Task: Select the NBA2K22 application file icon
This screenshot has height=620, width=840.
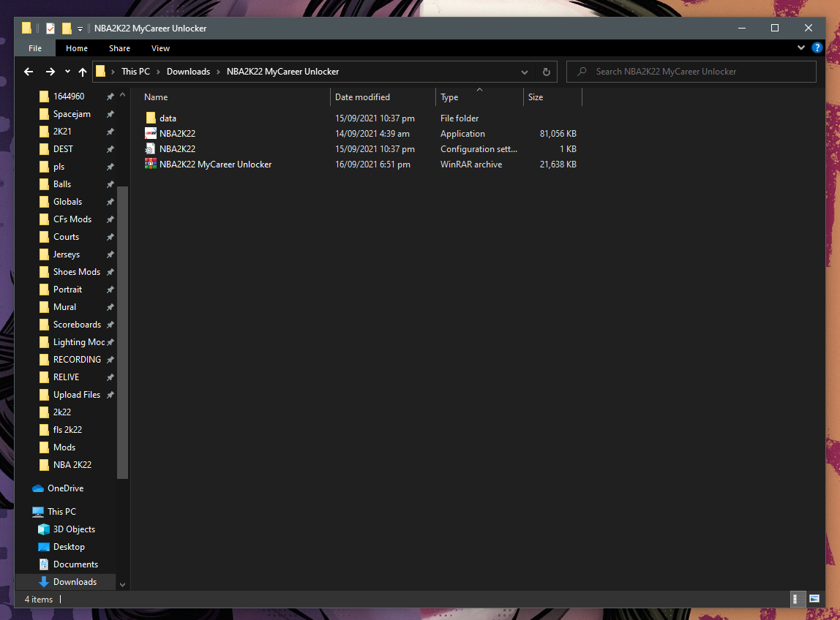Action: point(151,134)
